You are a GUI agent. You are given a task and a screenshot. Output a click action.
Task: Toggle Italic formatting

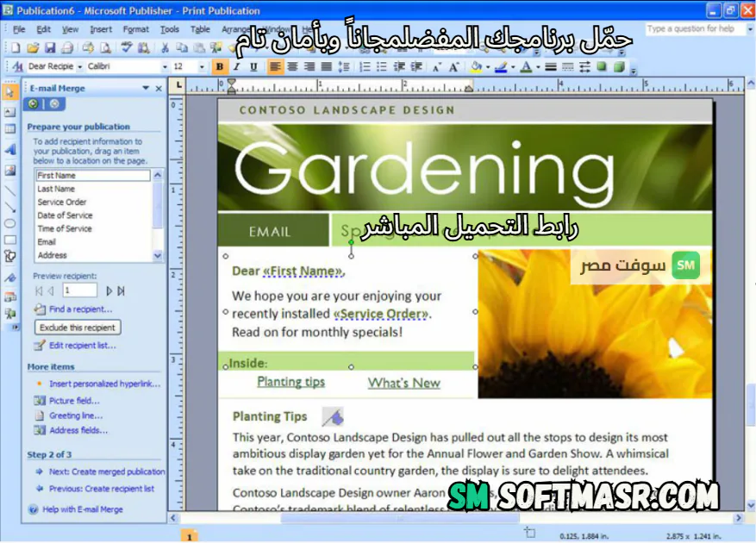point(237,66)
